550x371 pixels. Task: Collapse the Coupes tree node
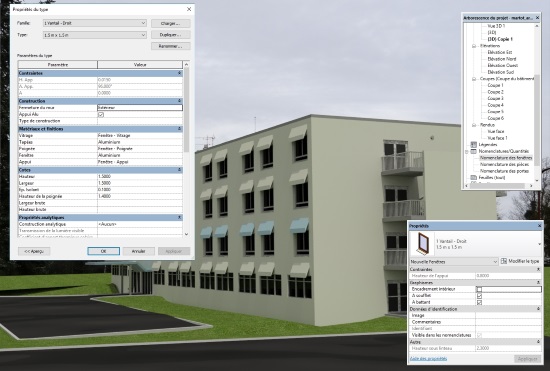[474, 79]
